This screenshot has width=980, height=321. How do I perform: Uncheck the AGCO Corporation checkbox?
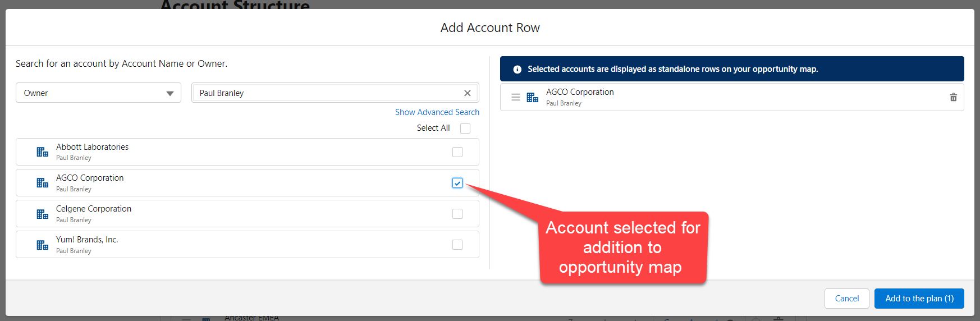457,183
